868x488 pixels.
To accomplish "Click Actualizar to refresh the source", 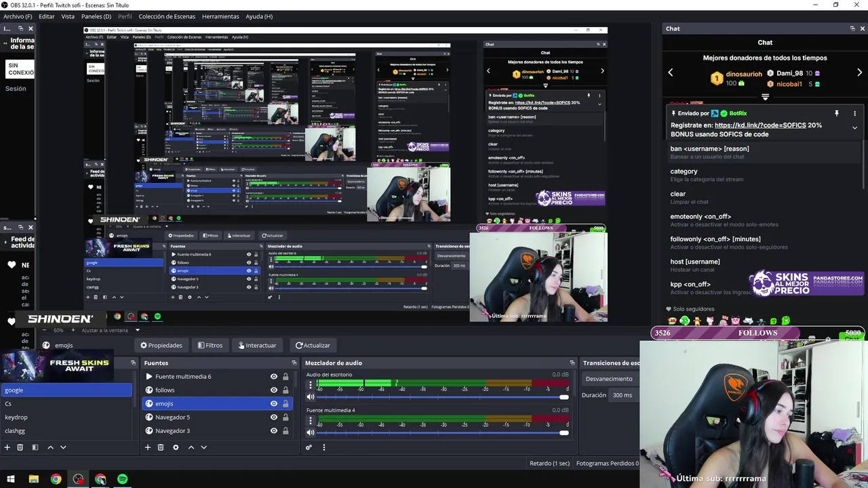I will [313, 345].
